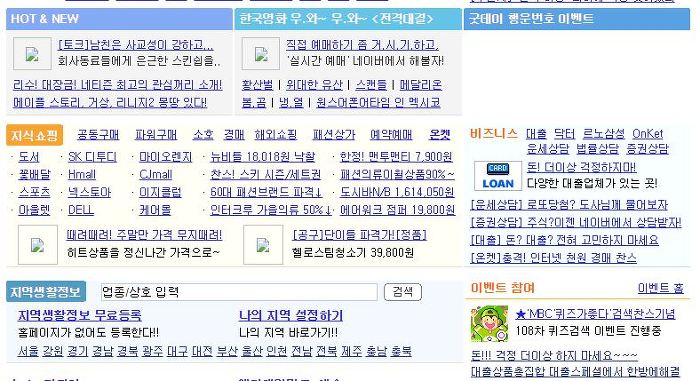The width and height of the screenshot is (700, 381).
Task: Open the 황산벌 movie link
Action: click(x=257, y=85)
